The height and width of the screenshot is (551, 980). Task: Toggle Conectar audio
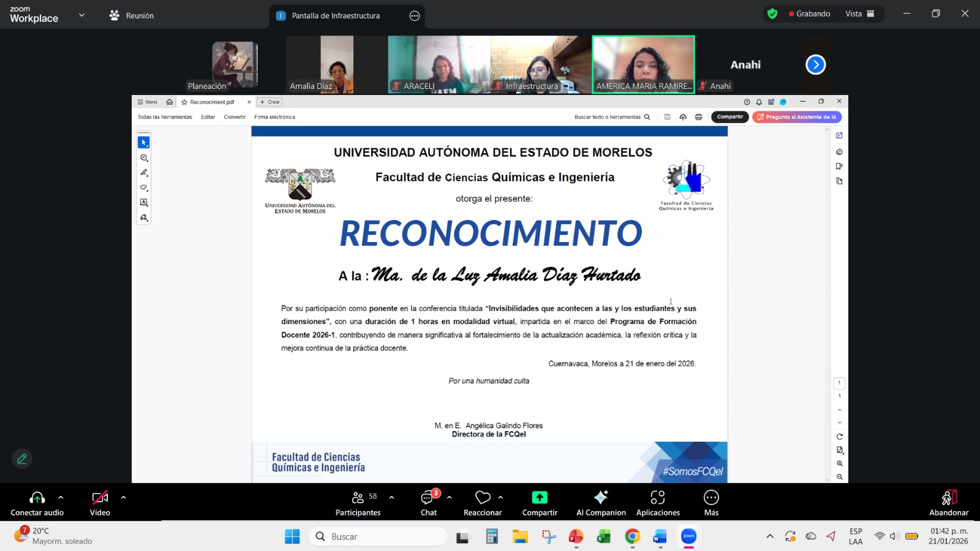(x=37, y=498)
